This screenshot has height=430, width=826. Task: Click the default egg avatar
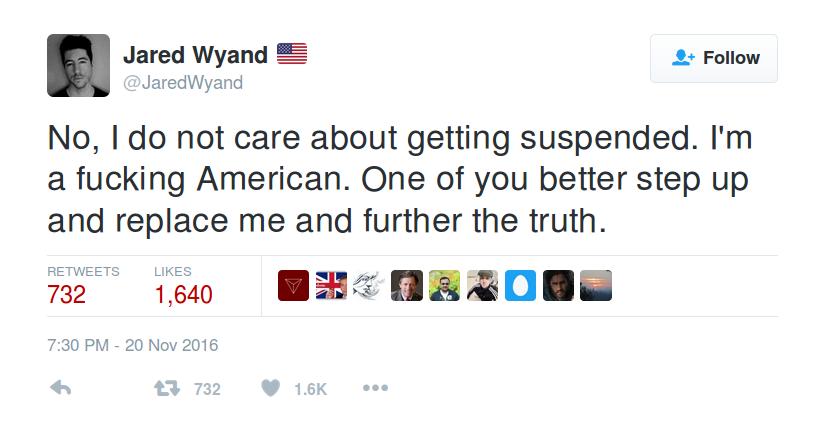pos(520,286)
